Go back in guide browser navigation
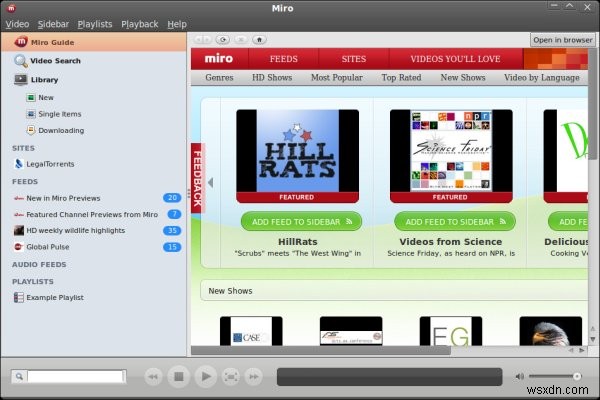This screenshot has height=400, width=600. point(198,39)
